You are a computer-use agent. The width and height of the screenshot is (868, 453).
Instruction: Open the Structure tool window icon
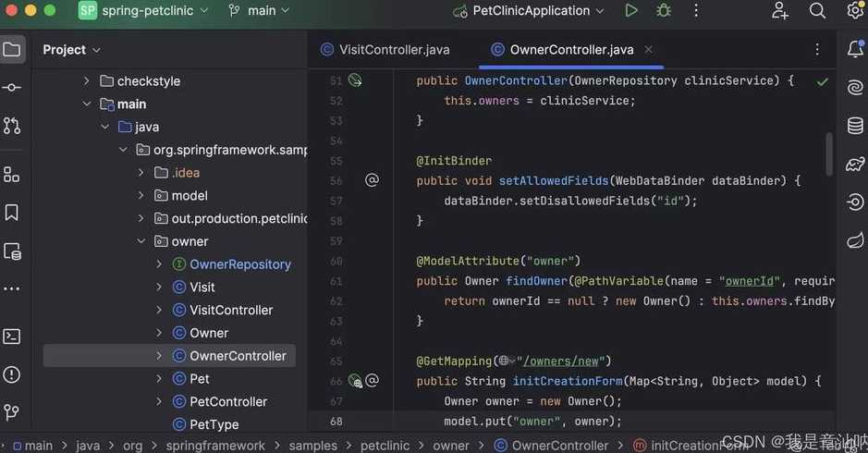tap(12, 175)
